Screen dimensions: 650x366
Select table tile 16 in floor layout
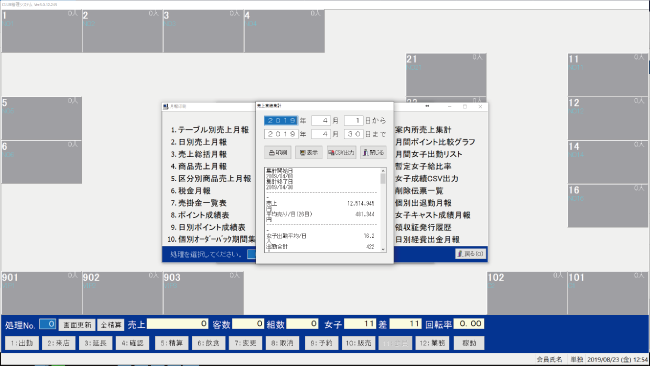pos(608,206)
